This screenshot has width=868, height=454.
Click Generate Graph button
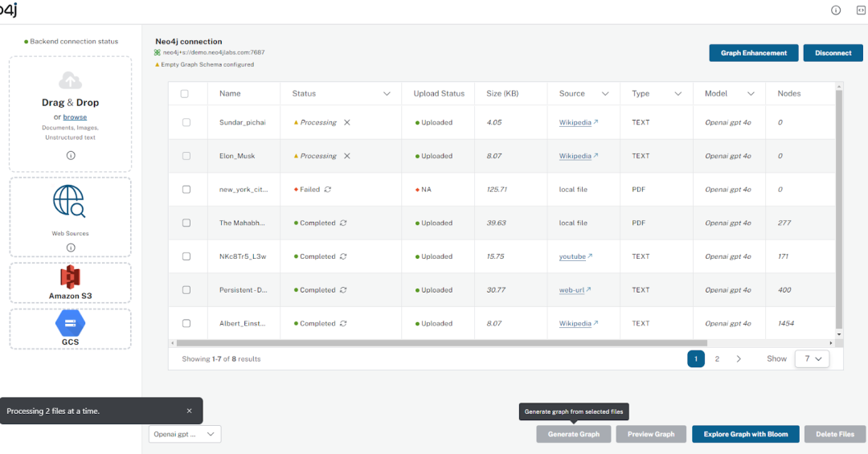(x=574, y=434)
